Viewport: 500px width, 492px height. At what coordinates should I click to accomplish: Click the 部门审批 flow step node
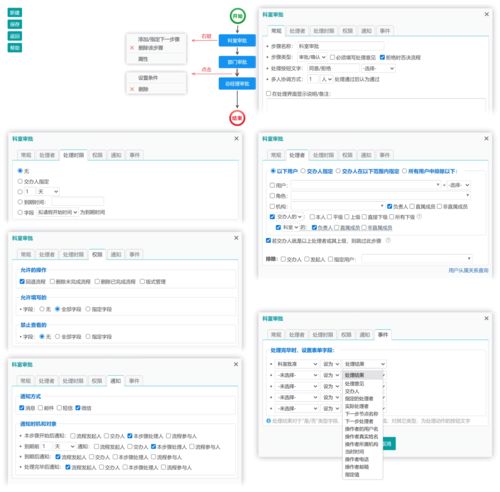pyautogui.click(x=237, y=62)
